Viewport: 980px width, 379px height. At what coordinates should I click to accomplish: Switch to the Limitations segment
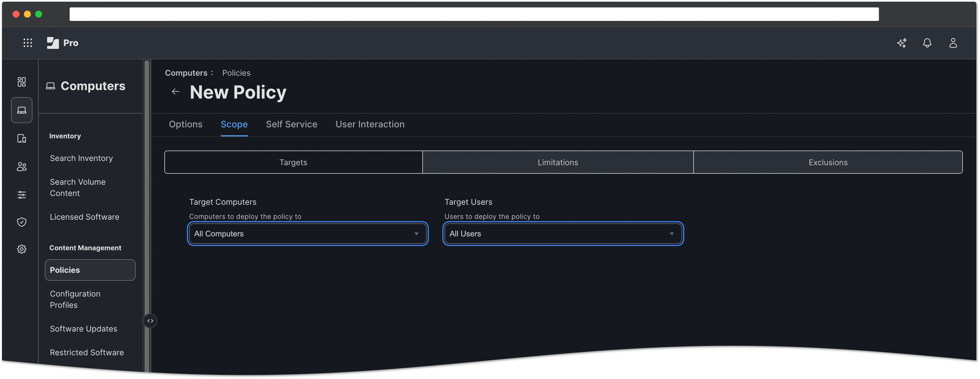(558, 162)
